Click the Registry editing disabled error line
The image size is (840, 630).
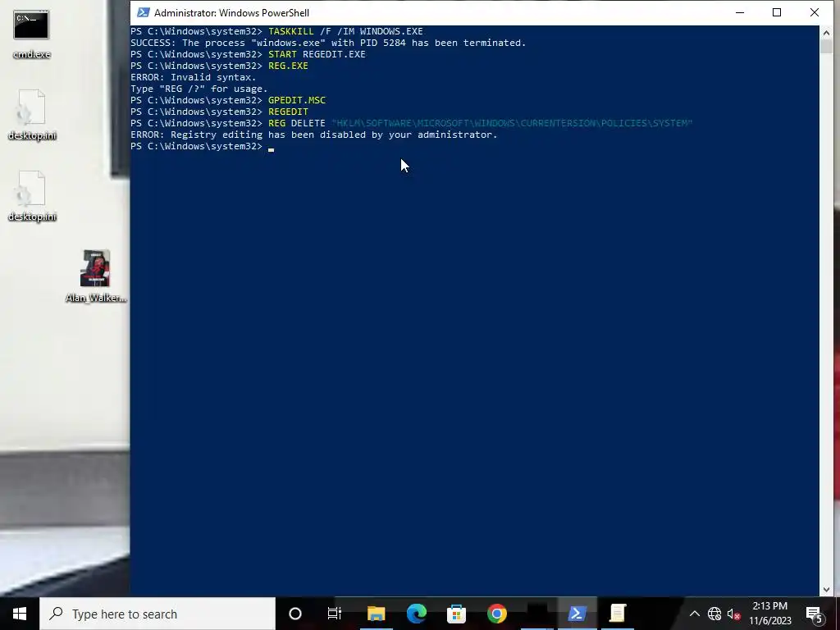coord(314,135)
